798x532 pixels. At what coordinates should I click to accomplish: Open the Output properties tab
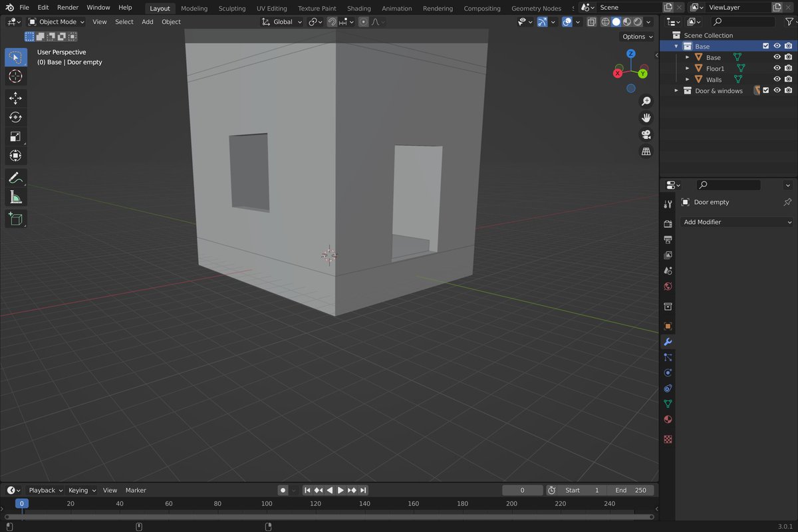click(668, 239)
